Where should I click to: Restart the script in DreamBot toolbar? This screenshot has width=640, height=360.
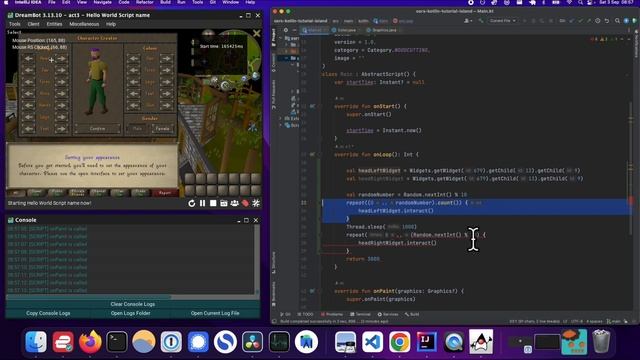coord(191,203)
